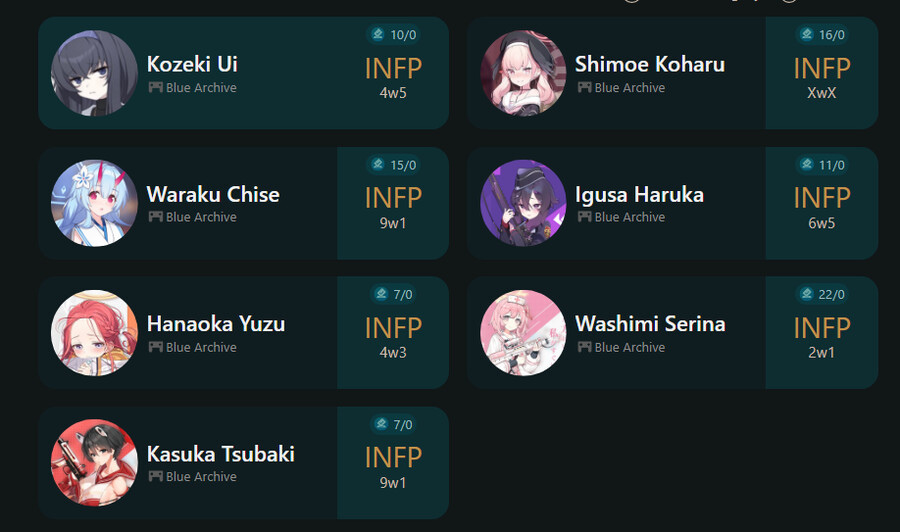Open the Washimi Serina name link
Viewport: 900px width, 532px height.
650,324
